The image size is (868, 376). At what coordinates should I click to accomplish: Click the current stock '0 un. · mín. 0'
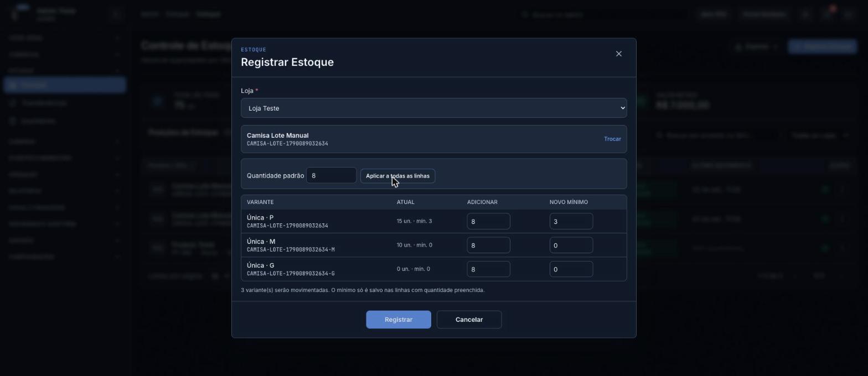coord(413,269)
